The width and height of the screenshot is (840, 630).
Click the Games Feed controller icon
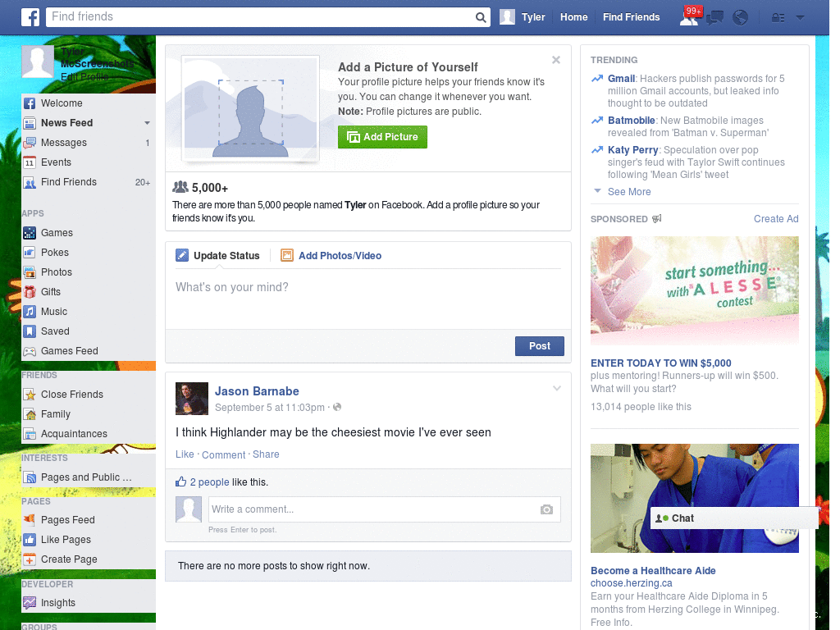30,351
